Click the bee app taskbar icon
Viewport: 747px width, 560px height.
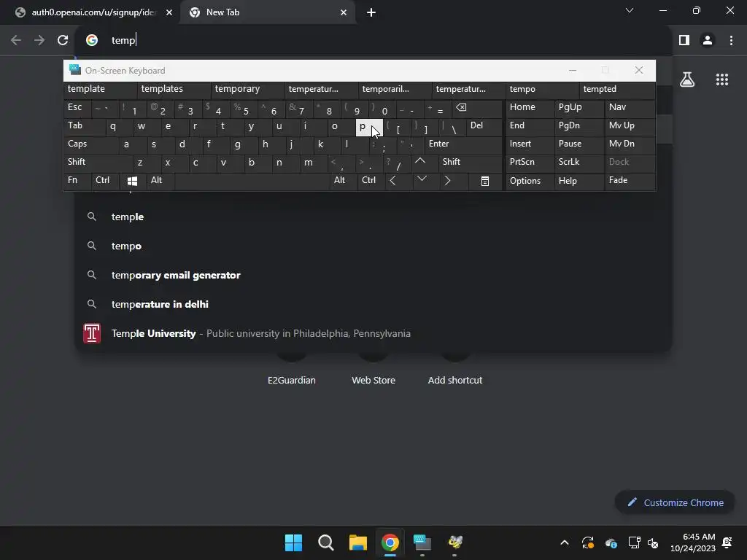pos(455,542)
